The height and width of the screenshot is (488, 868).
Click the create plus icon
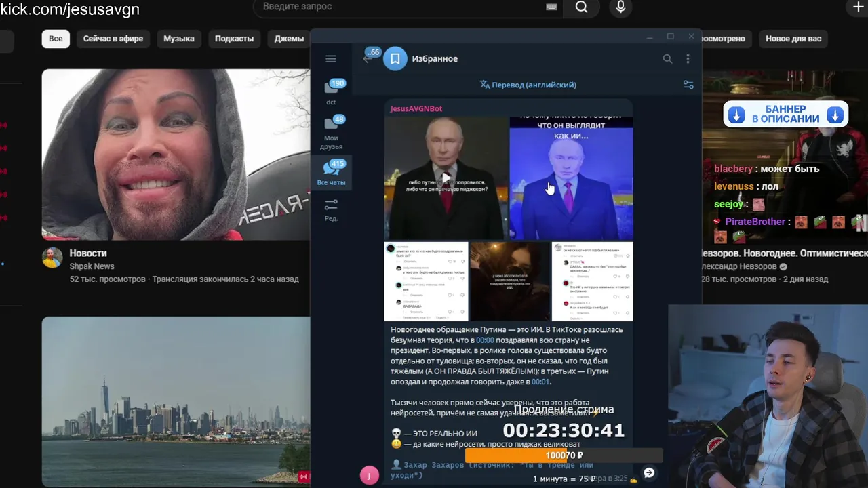(858, 7)
